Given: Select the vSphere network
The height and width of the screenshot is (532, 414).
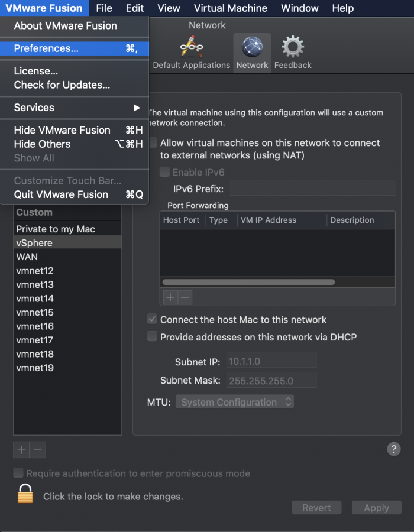Looking at the screenshot, I should click(x=67, y=243).
